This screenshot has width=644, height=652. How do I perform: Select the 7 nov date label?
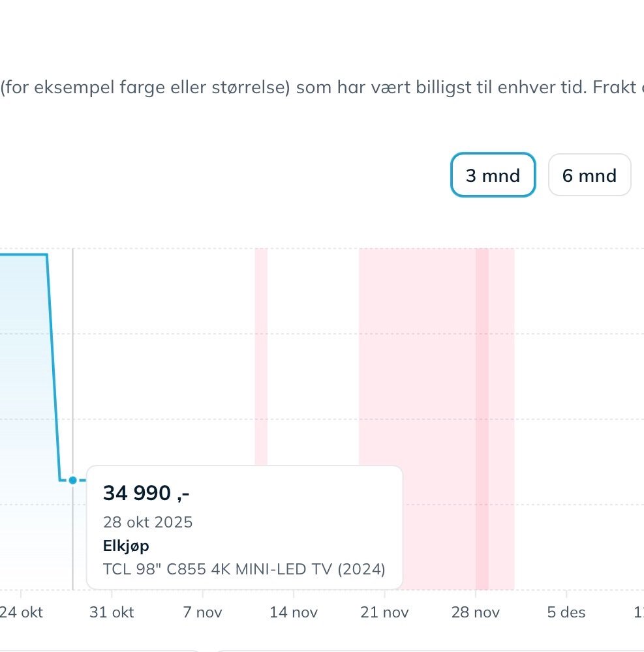tap(203, 612)
